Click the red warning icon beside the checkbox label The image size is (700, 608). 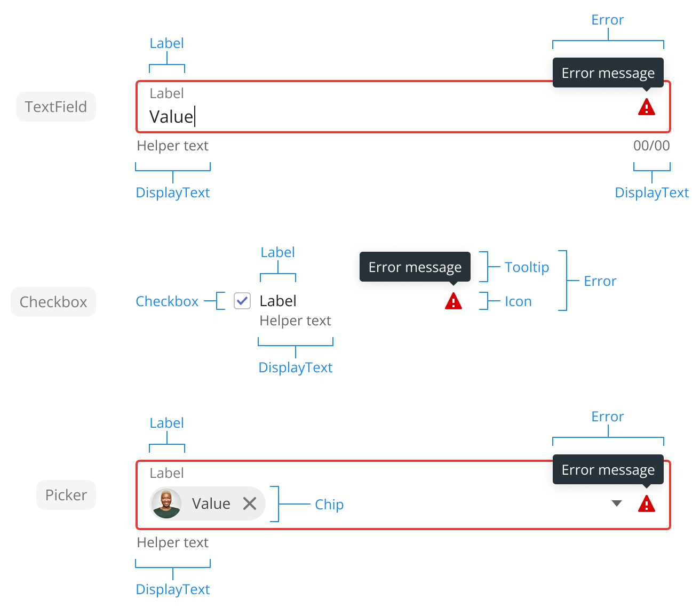(x=453, y=301)
